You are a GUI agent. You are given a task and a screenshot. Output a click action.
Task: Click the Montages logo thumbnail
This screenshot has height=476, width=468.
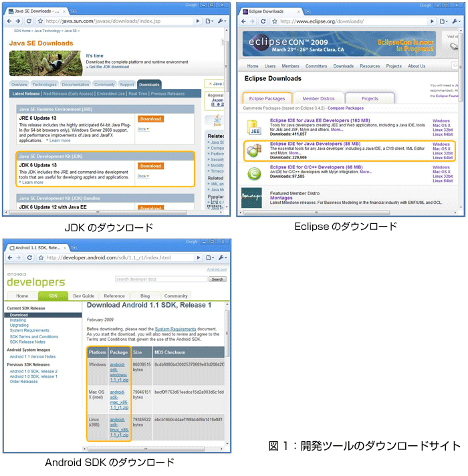251,198
